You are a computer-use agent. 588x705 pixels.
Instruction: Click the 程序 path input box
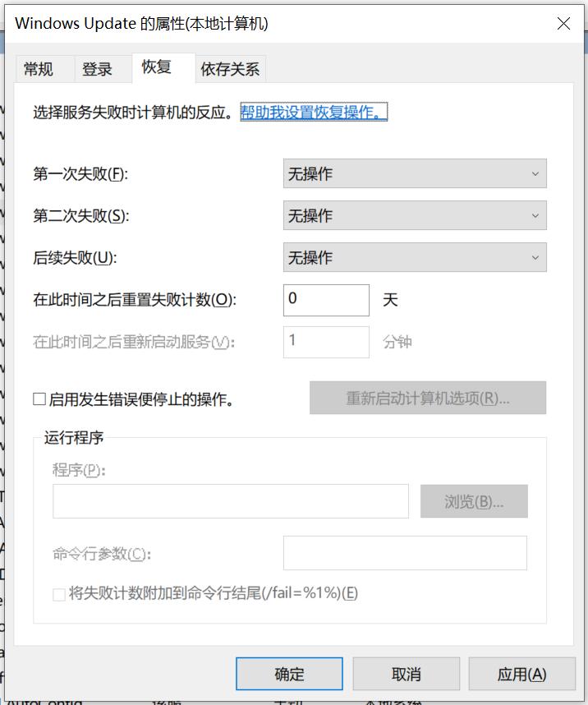coord(230,500)
